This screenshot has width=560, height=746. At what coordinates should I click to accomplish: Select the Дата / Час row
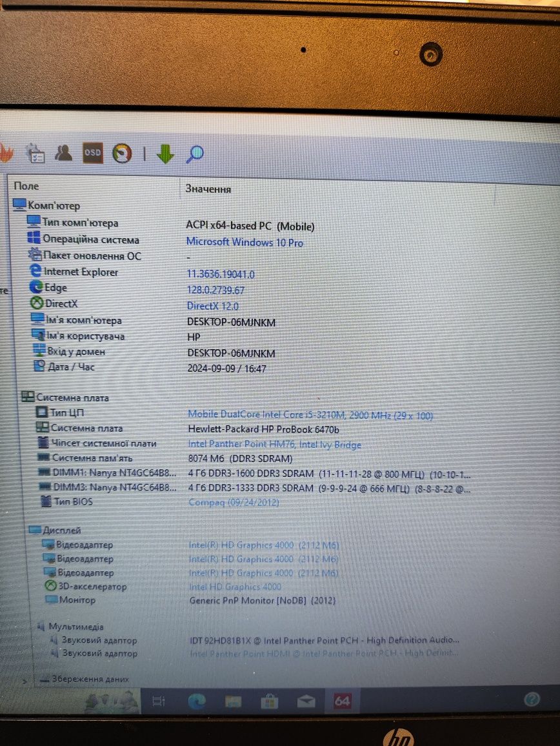64,367
